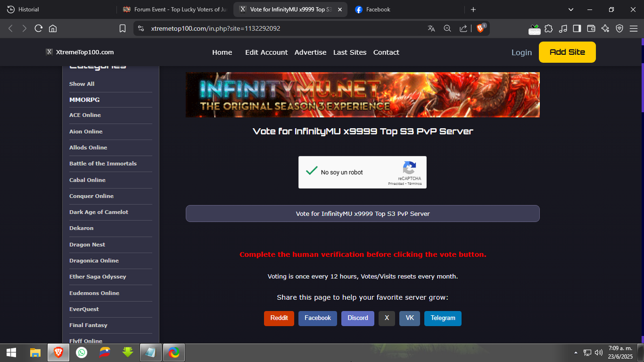Image resolution: width=644 pixels, height=362 pixels.
Task: Click the login extension icon
Action: click(534, 29)
